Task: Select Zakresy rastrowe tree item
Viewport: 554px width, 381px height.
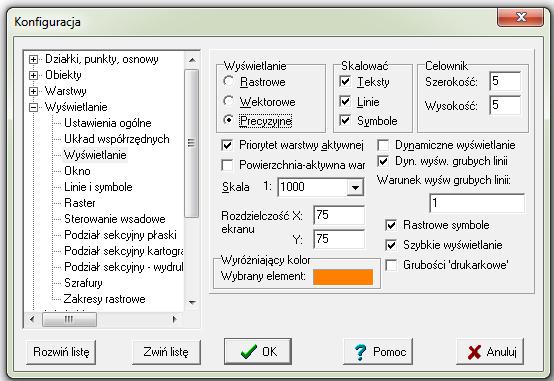Action: pos(104,299)
